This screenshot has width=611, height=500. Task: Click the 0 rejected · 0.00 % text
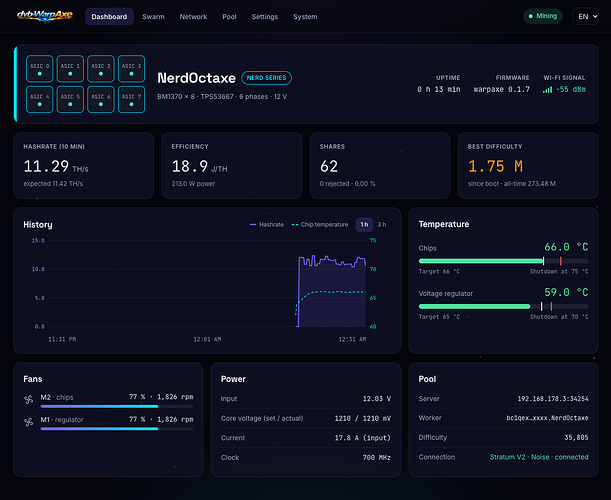coord(347,184)
